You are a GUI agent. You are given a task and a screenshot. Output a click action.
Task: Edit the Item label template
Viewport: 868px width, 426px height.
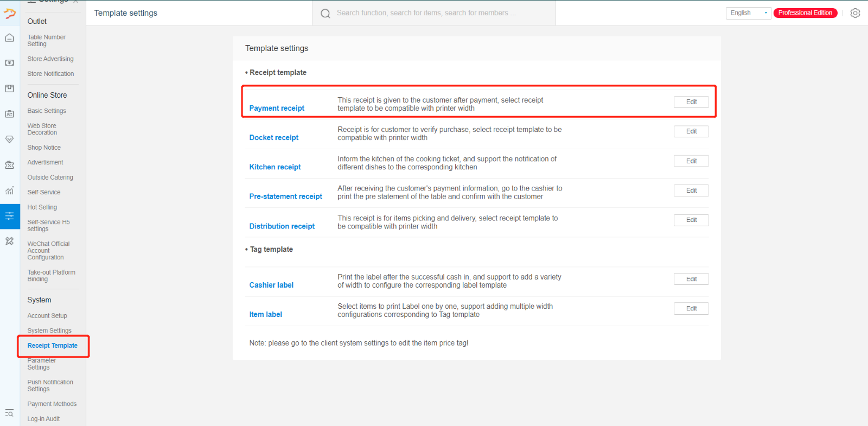691,308
